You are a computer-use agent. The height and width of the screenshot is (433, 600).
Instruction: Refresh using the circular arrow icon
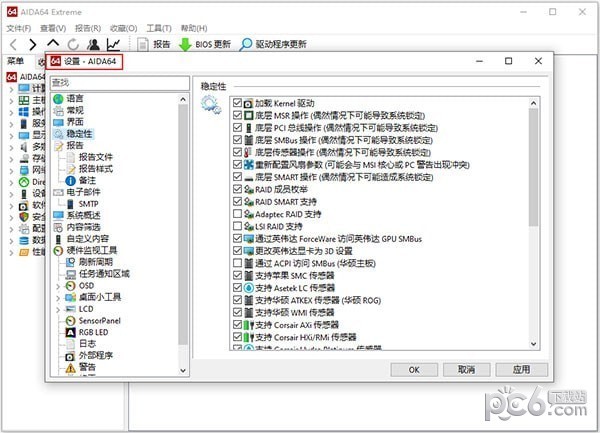click(73, 45)
